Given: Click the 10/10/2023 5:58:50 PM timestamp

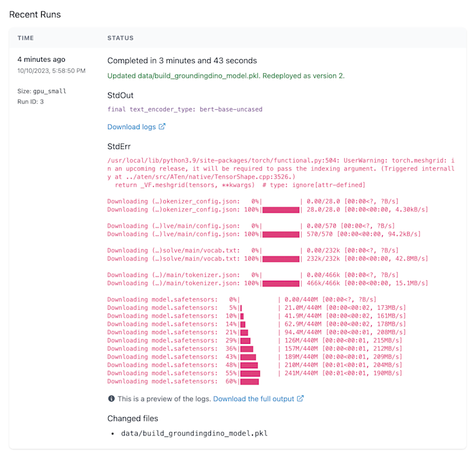Looking at the screenshot, I should tap(51, 71).
